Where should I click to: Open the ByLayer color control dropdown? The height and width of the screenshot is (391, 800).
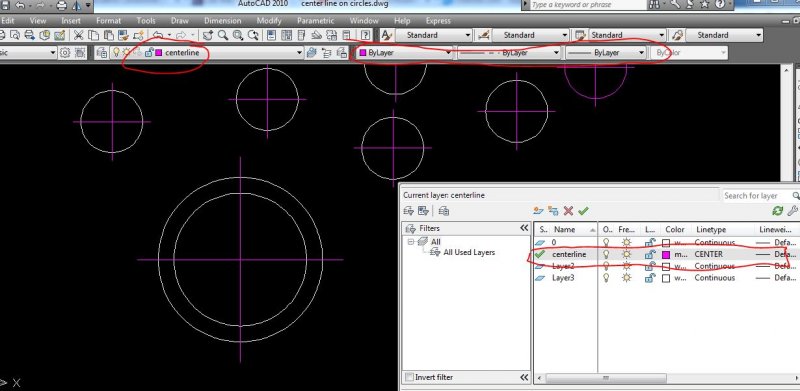coord(448,53)
